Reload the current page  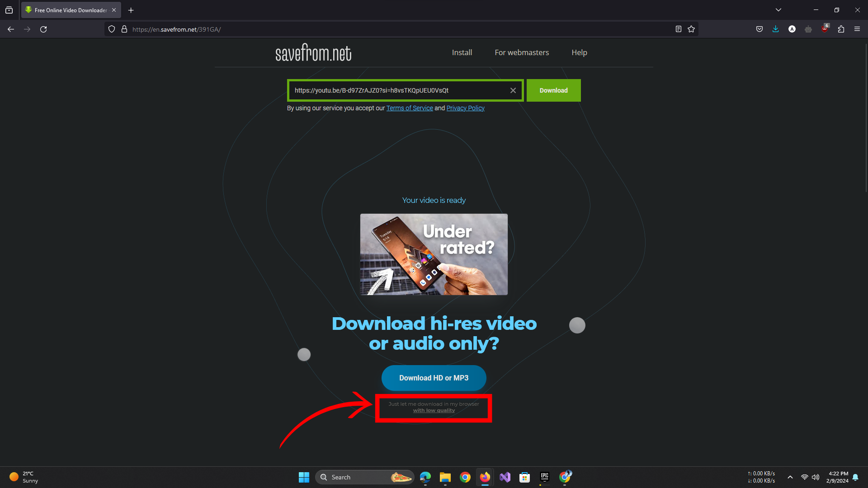point(43,29)
